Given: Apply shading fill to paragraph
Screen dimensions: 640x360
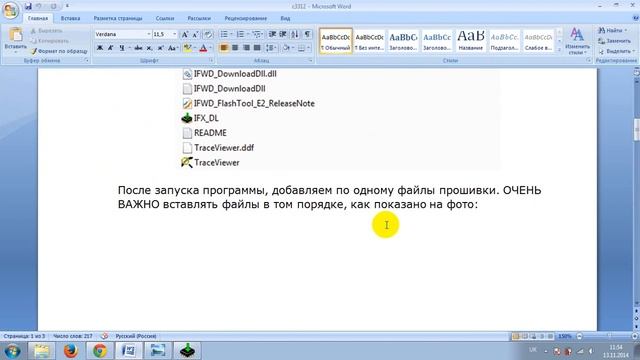Looking at the screenshot, I should pos(286,48).
